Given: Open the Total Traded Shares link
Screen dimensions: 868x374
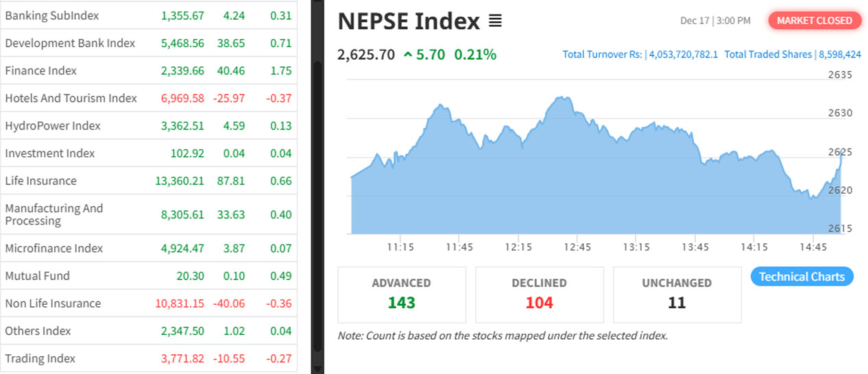Looking at the screenshot, I should pyautogui.click(x=792, y=54).
